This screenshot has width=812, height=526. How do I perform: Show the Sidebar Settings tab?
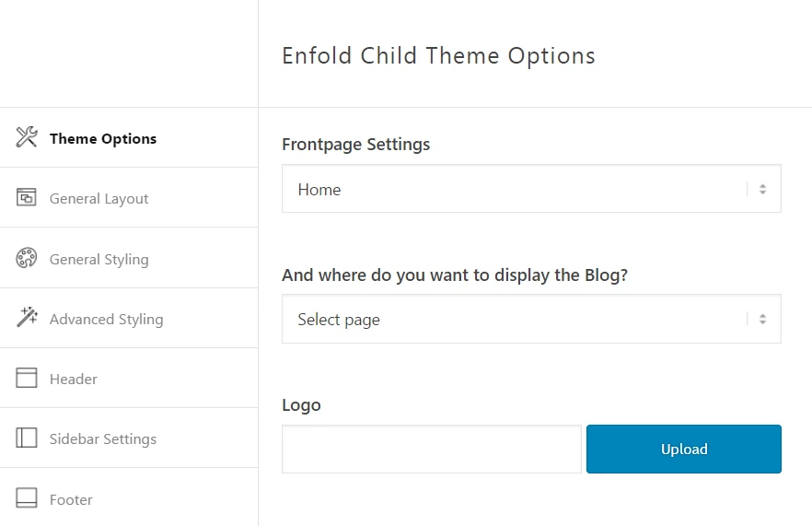coord(103,438)
